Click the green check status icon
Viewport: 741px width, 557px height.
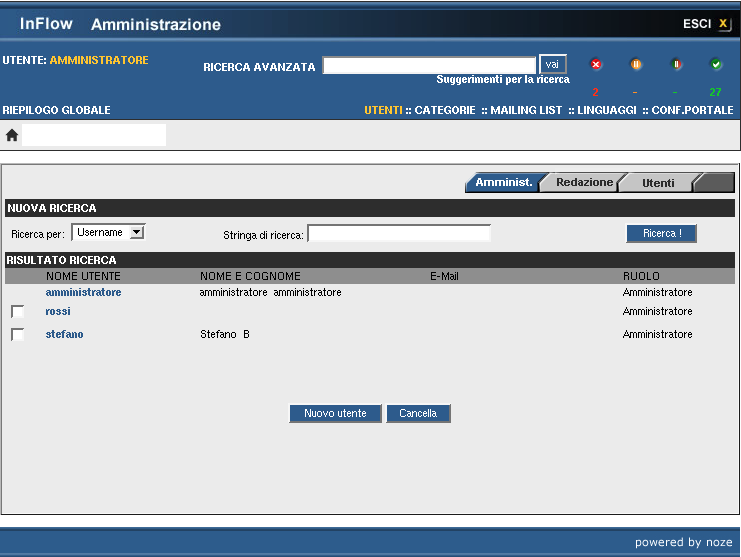tap(716, 65)
